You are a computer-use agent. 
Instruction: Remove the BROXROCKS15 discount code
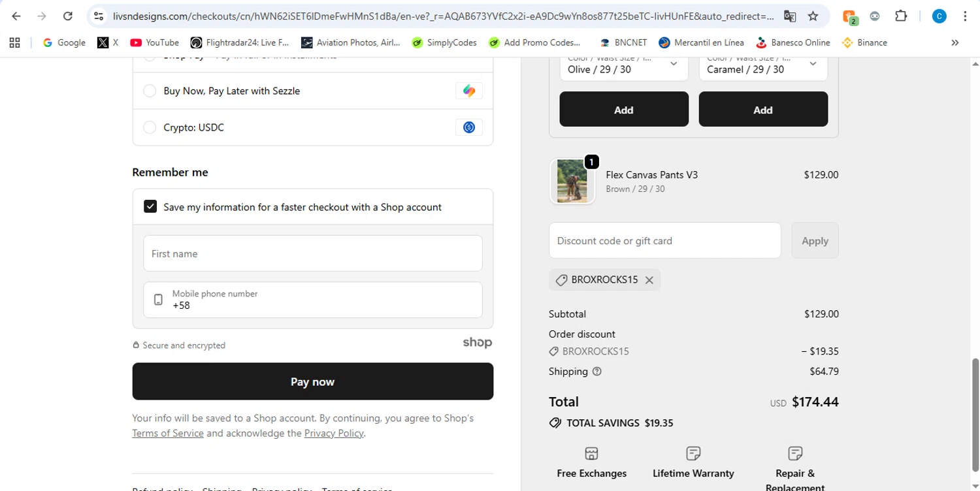649,280
